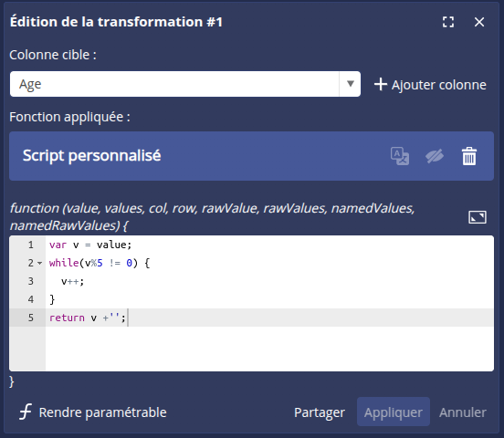This screenshot has width=504, height=438.
Task: Toggle fullscreen mode for the transformation dialog
Action: coord(448,22)
